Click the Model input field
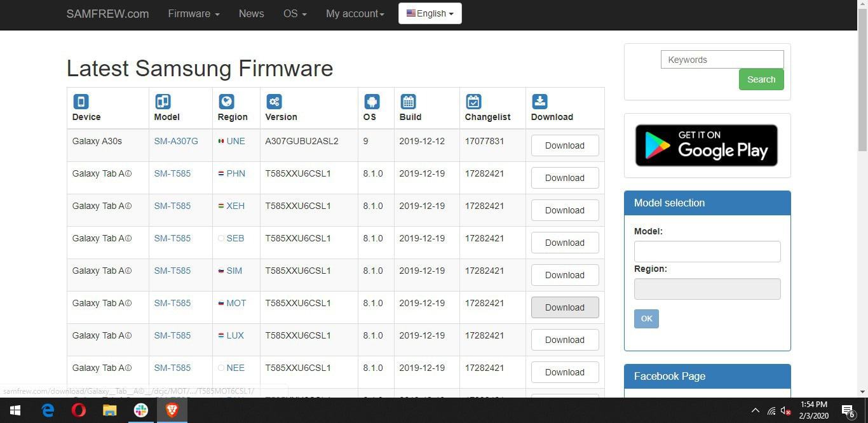The width and height of the screenshot is (868, 423). [x=707, y=252]
